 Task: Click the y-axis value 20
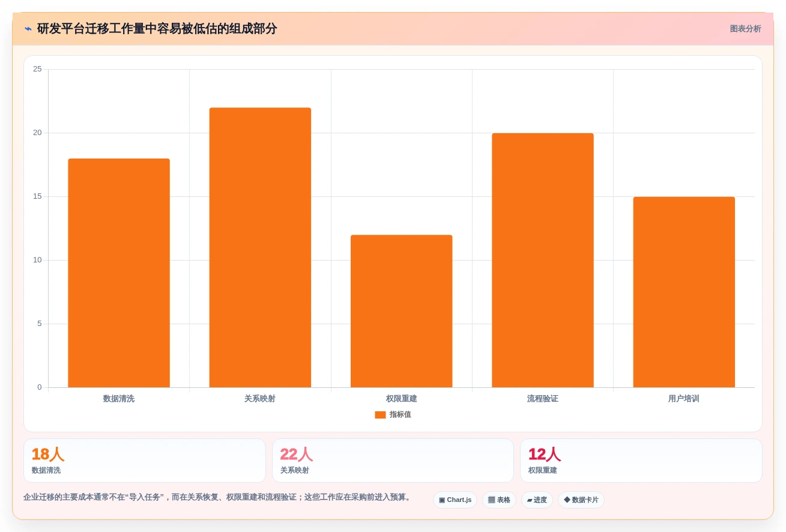pos(37,133)
